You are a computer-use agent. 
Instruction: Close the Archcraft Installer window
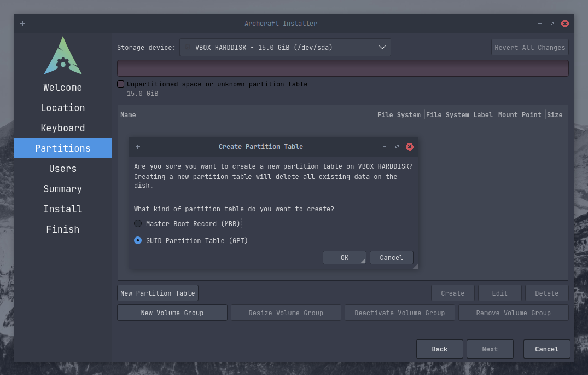564,24
